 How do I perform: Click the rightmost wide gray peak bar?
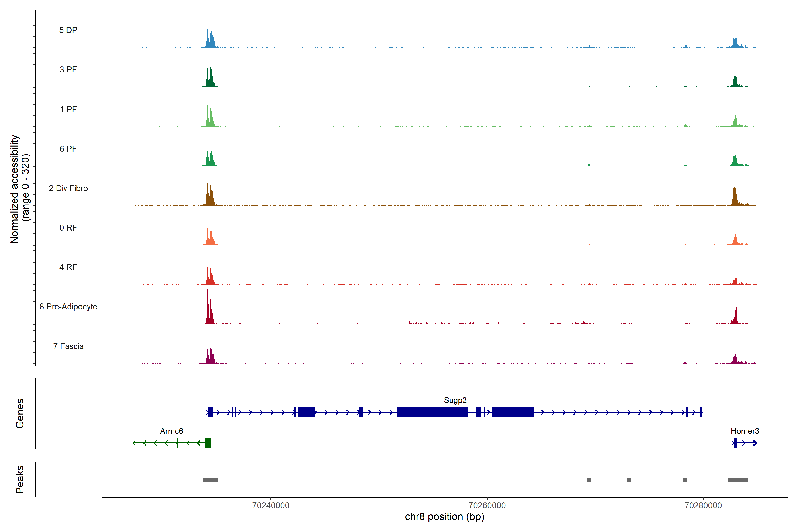tap(738, 480)
